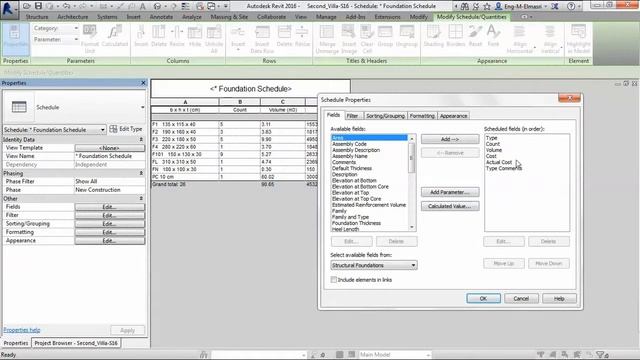The height and width of the screenshot is (360, 640).
Task: Click Reset icon in Appearance panel
Action: (475, 36)
